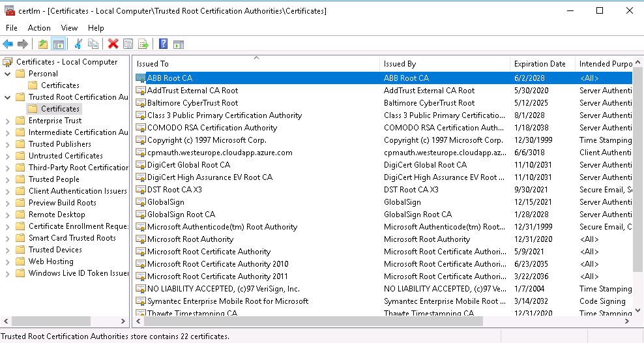This screenshot has height=343, width=644.
Task: Click the Export List toolbar icon
Action: [x=143, y=44]
